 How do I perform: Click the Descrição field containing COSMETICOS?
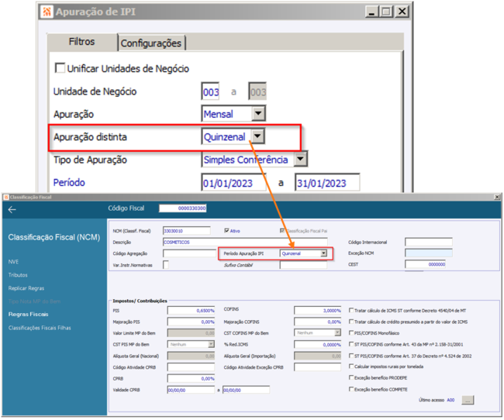point(245,242)
